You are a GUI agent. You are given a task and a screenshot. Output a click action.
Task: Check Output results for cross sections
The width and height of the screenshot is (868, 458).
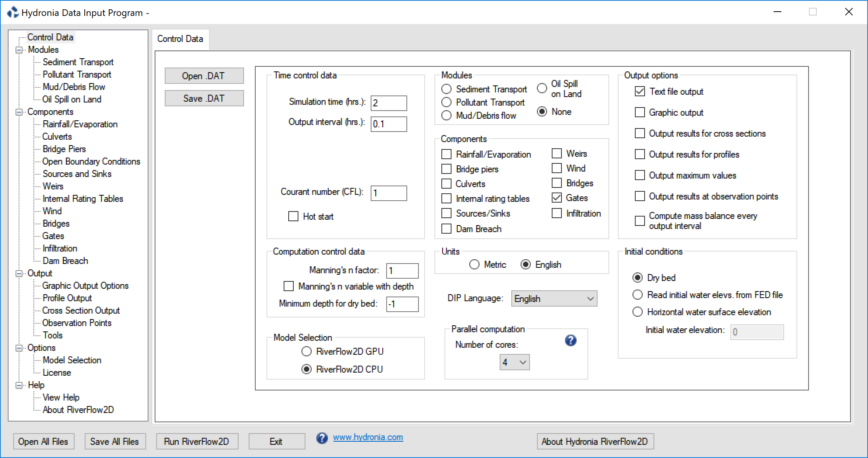640,133
